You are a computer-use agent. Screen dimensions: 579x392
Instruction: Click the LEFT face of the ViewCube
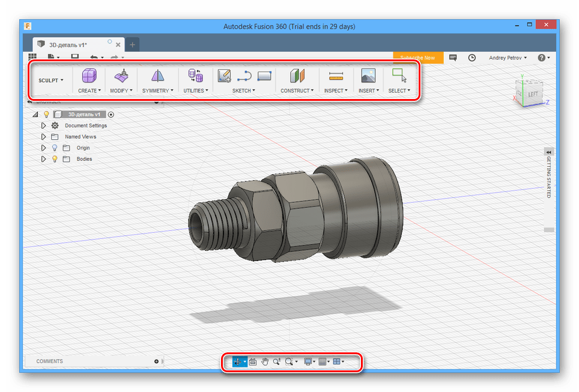tap(532, 94)
